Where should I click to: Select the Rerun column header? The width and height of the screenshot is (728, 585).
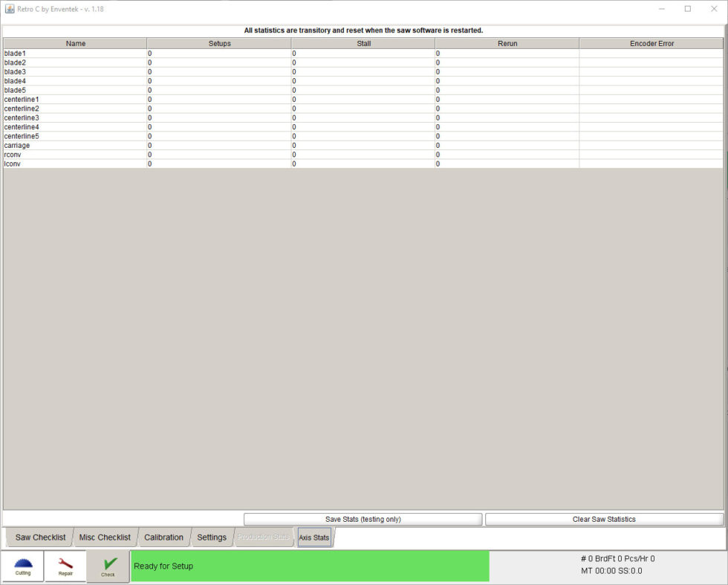point(507,44)
